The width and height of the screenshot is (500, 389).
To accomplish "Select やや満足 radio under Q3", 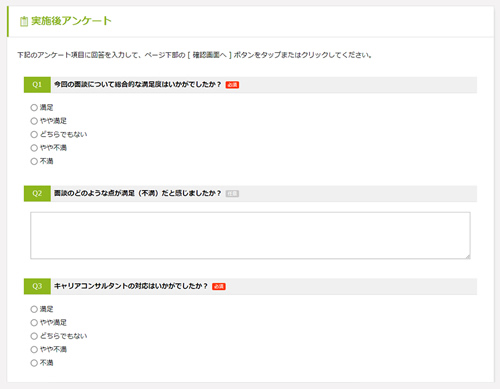I will (x=34, y=323).
